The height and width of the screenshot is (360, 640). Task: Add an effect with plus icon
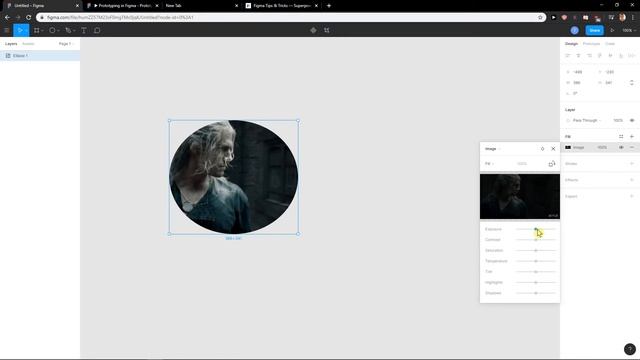[x=632, y=180]
